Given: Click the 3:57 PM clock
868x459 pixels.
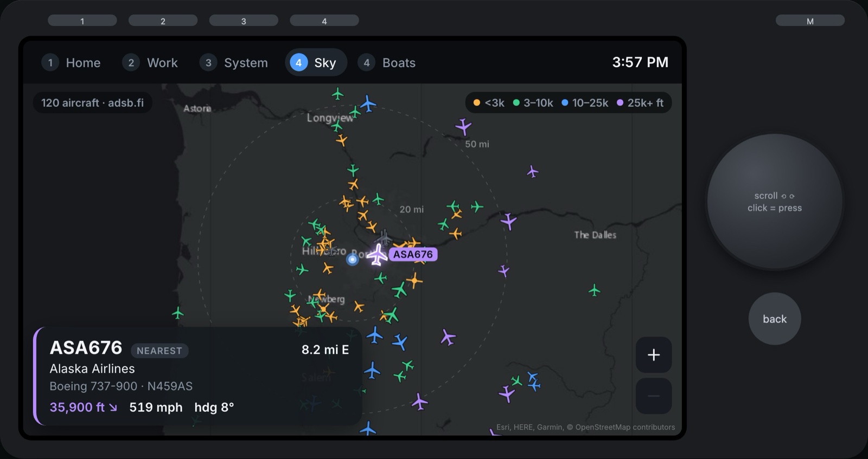Looking at the screenshot, I should 640,62.
